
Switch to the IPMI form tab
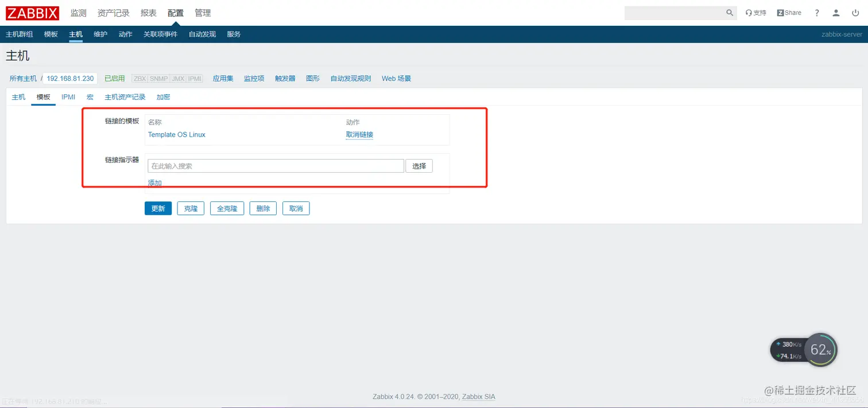pos(68,97)
